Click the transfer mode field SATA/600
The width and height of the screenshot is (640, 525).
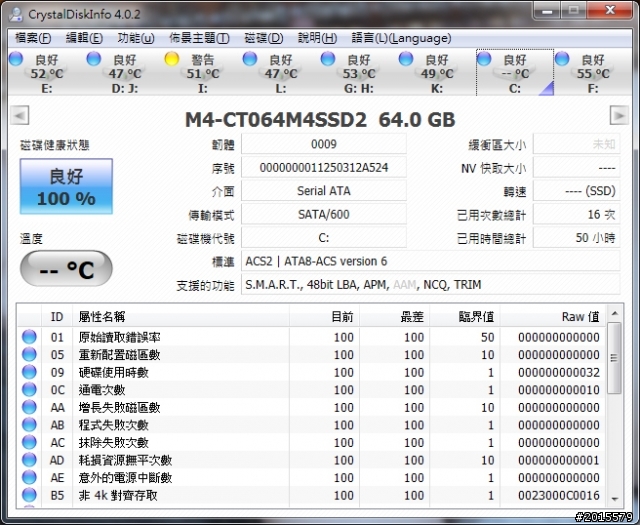click(324, 214)
